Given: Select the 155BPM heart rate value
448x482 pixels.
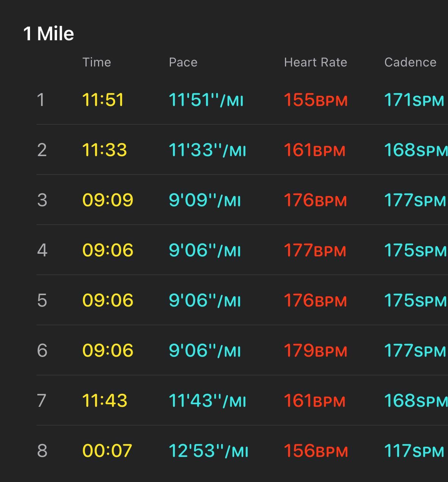Looking at the screenshot, I should pyautogui.click(x=316, y=100).
